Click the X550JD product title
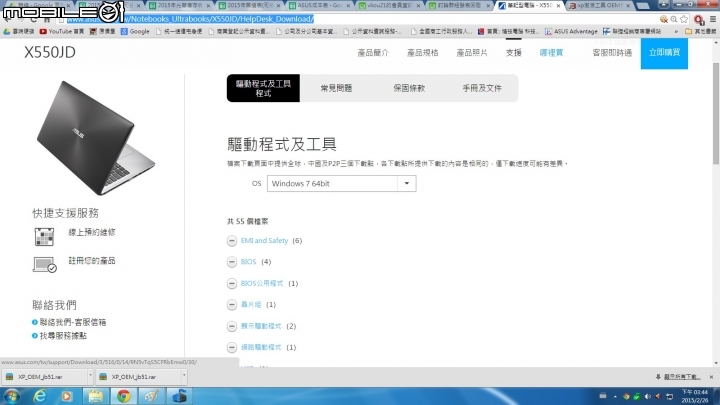Viewport: 720px width, 405px height. pos(50,52)
